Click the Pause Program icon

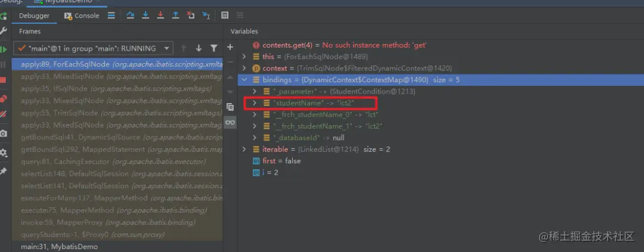coord(4,64)
